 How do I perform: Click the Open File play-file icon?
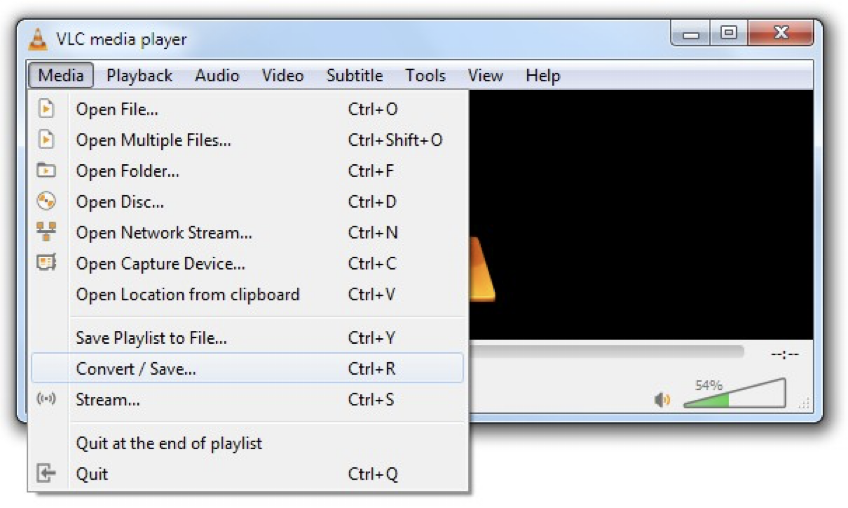(47, 109)
